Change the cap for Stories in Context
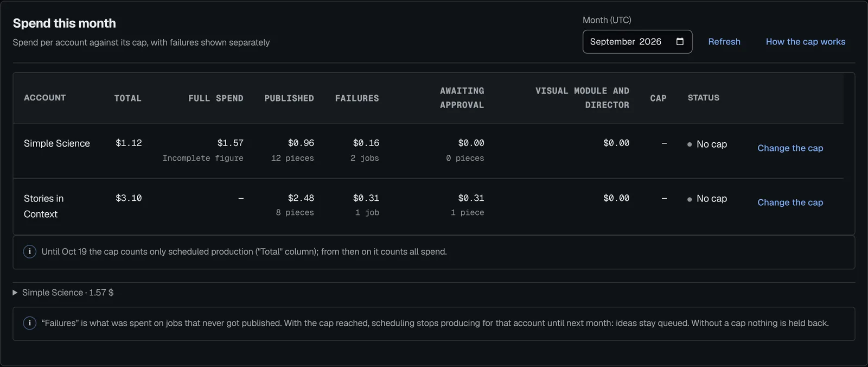Viewport: 868px width, 367px height. click(x=790, y=203)
